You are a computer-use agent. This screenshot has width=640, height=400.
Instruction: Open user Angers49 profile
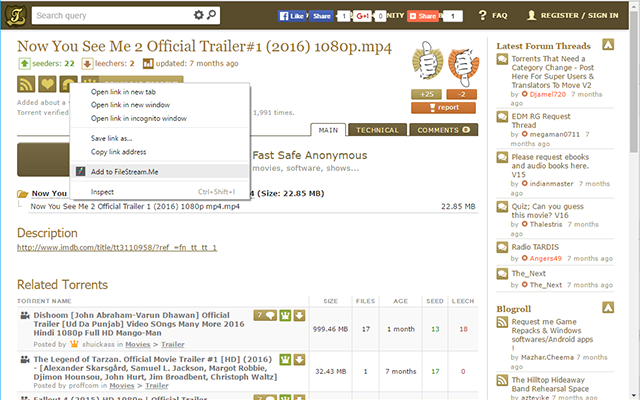[x=545, y=258]
